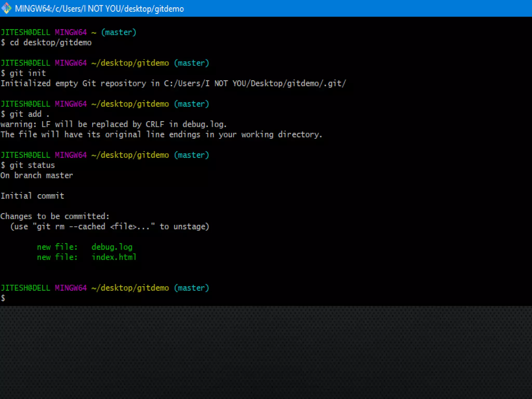Click the 'Initialized empty Git repository' output line
The width and height of the screenshot is (532, 399).
click(x=173, y=83)
